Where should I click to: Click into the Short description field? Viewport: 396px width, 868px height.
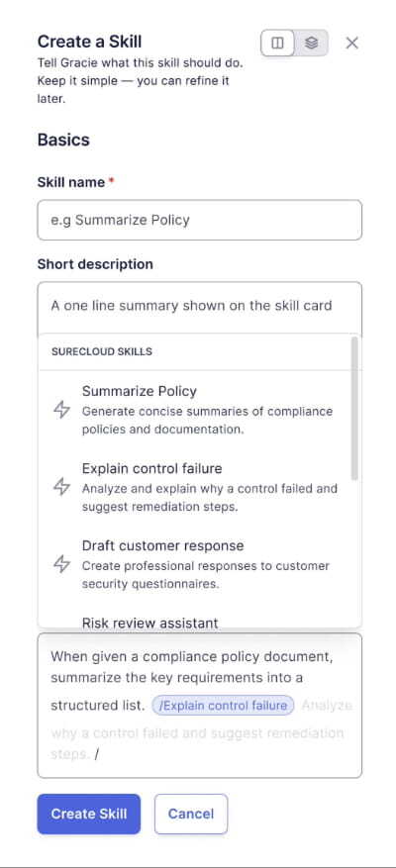[199, 308]
